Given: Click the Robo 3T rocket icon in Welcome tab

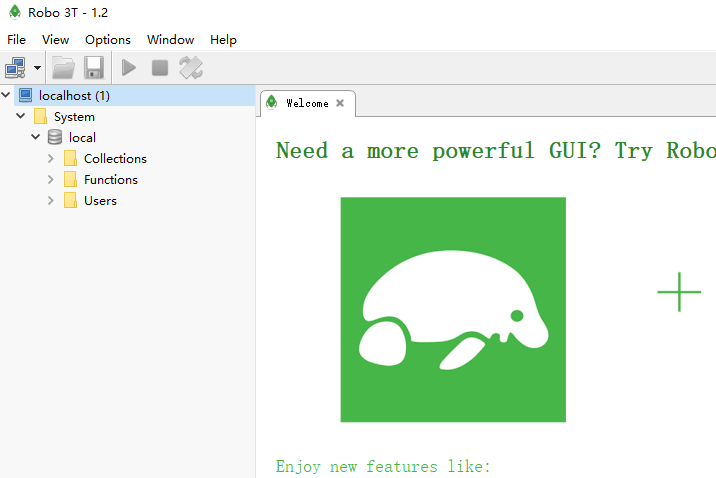Looking at the screenshot, I should pyautogui.click(x=272, y=102).
